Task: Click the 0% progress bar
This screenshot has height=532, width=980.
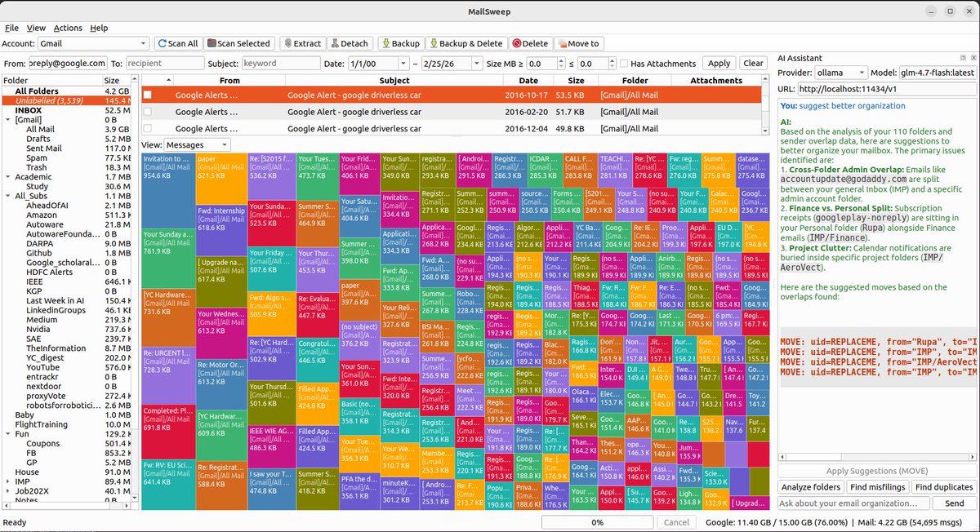Action: [597, 522]
